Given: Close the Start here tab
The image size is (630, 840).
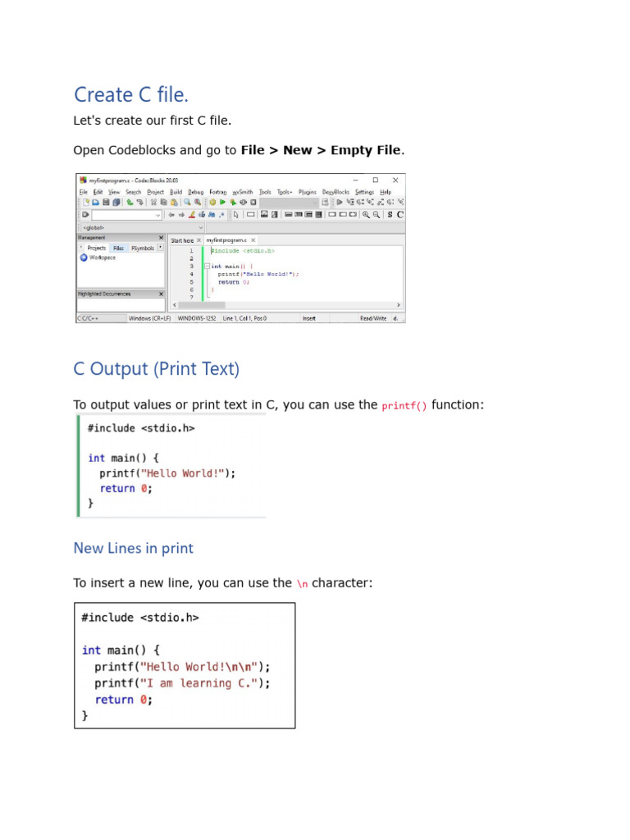Looking at the screenshot, I should [x=199, y=240].
